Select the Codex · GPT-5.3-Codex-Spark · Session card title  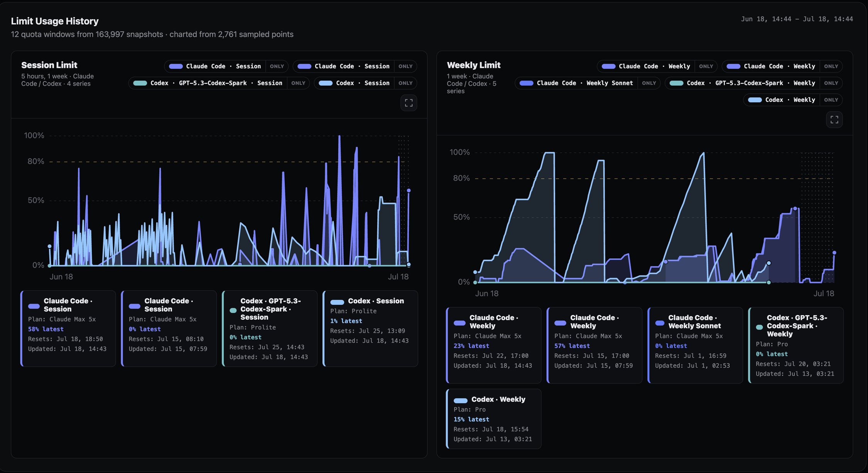pyautogui.click(x=270, y=309)
